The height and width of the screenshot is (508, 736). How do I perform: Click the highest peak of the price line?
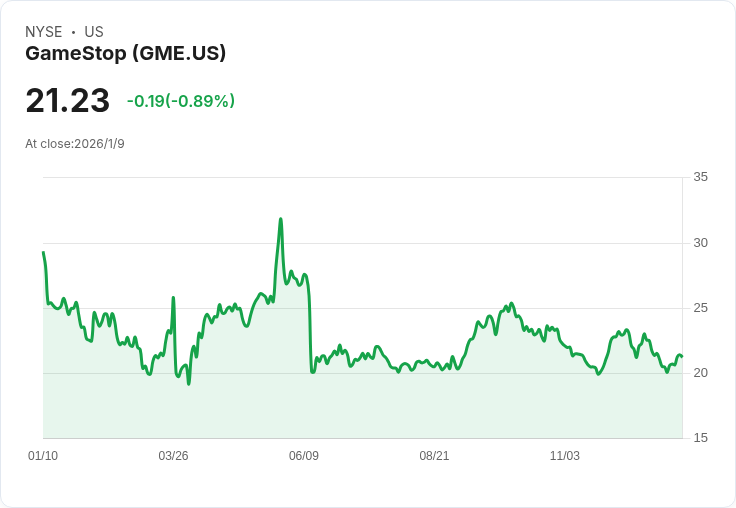pos(281,219)
